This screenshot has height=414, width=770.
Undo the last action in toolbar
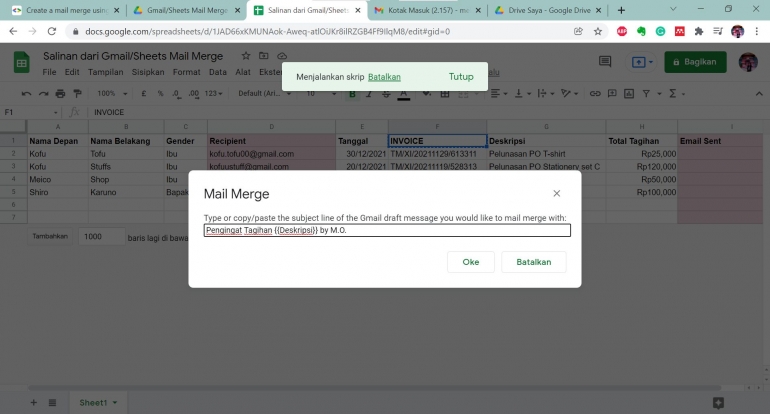[27, 93]
